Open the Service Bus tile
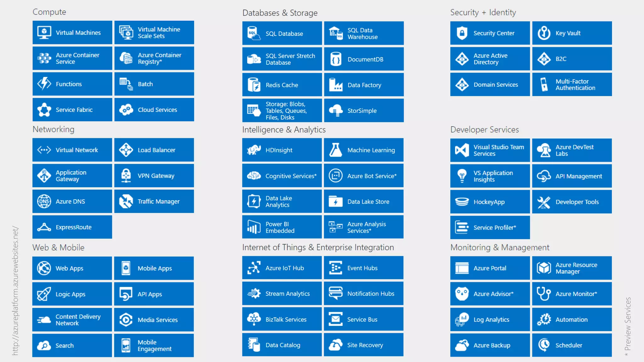This screenshot has height=362, width=644. 364,319
